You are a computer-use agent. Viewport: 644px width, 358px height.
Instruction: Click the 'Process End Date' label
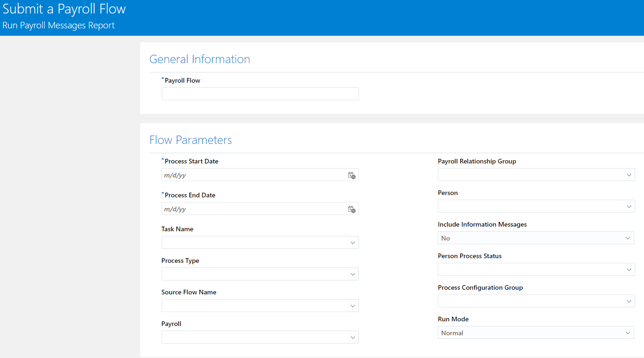pos(190,195)
